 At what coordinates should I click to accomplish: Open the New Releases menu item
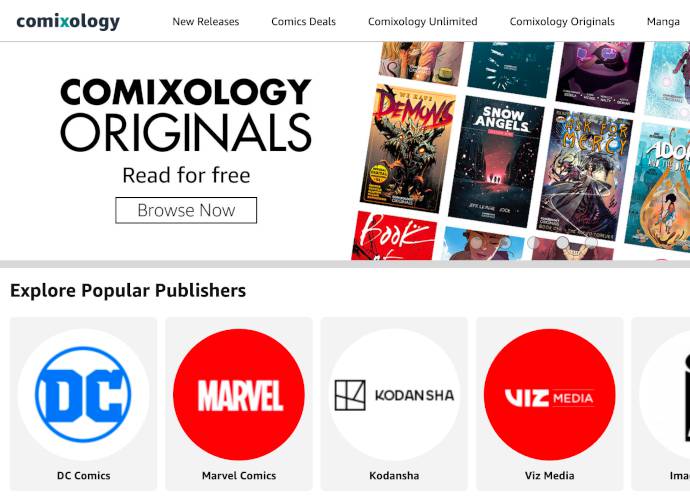click(206, 22)
